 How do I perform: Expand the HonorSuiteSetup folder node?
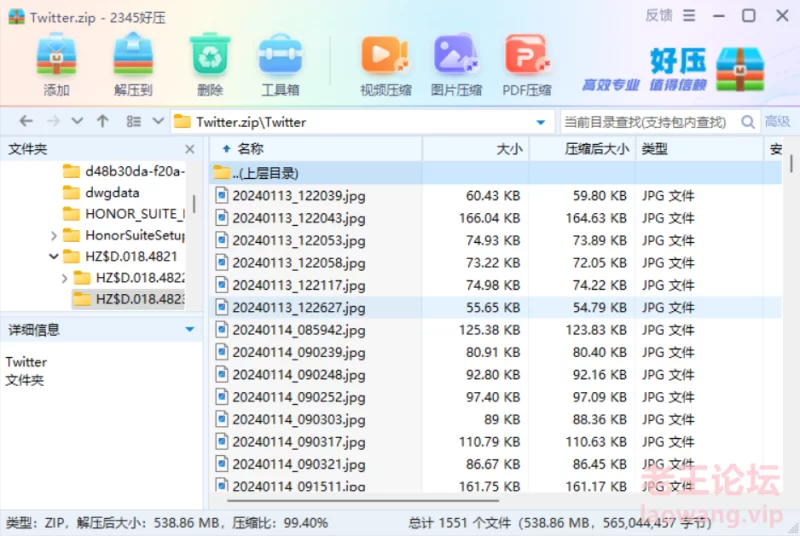54,235
